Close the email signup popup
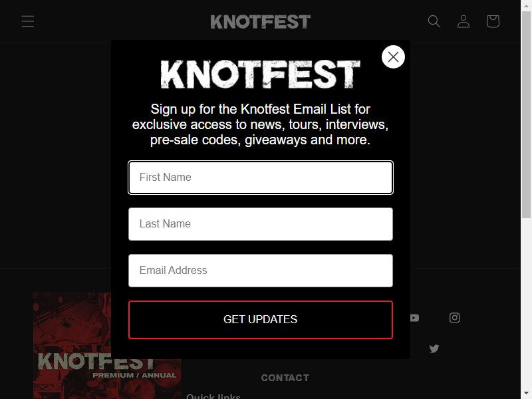 [393, 57]
